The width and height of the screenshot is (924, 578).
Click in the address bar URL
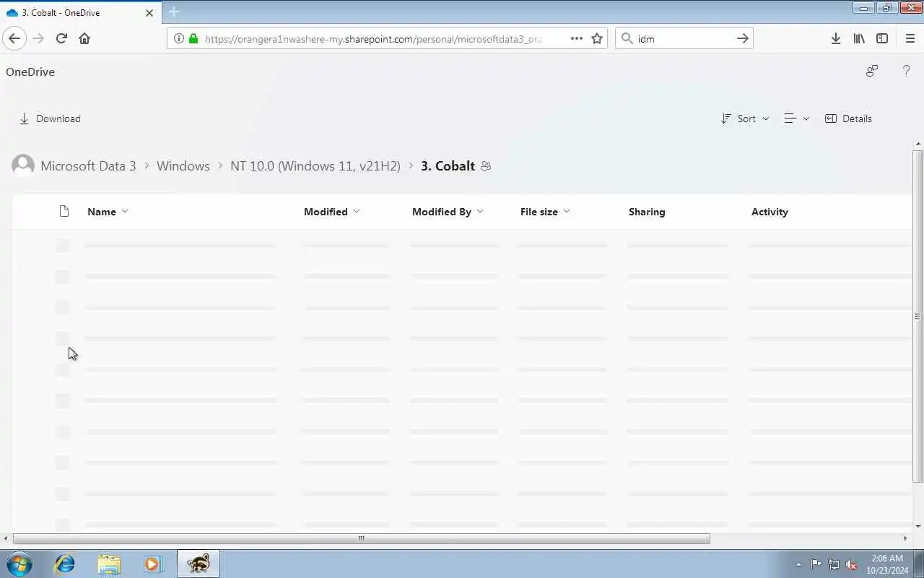[x=373, y=38]
